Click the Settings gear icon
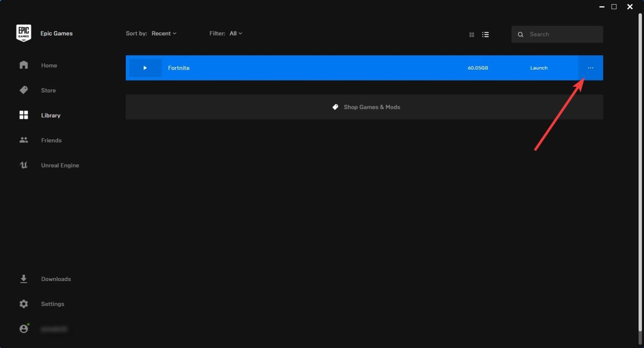The width and height of the screenshot is (644, 348). tap(24, 304)
